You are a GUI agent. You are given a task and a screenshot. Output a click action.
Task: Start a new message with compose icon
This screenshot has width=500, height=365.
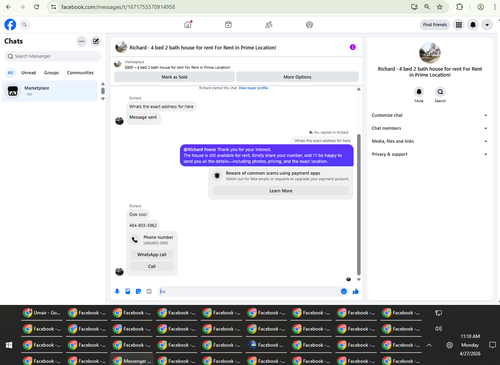pos(96,41)
